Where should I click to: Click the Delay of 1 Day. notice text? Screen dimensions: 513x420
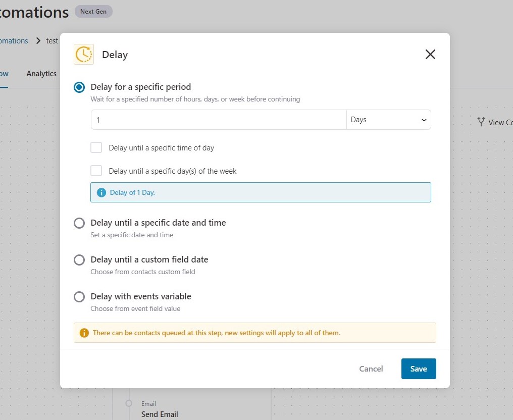[132, 193]
